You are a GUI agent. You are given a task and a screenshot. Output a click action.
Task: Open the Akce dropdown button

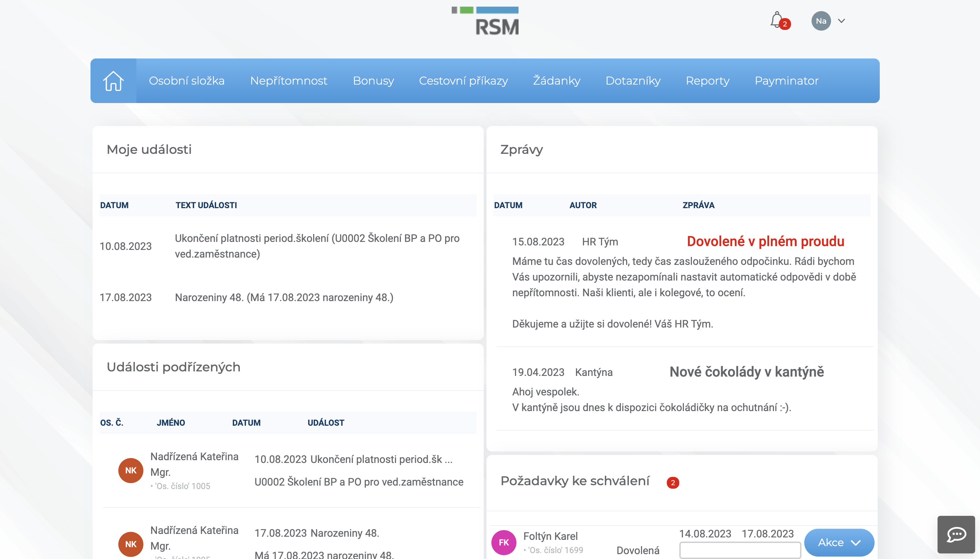pyautogui.click(x=839, y=542)
